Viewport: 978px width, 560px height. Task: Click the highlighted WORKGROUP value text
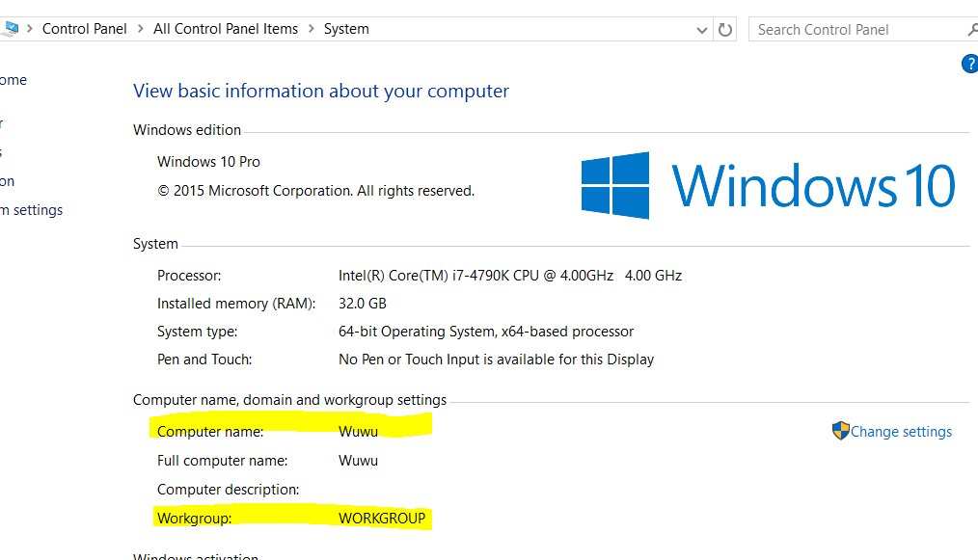pos(382,519)
